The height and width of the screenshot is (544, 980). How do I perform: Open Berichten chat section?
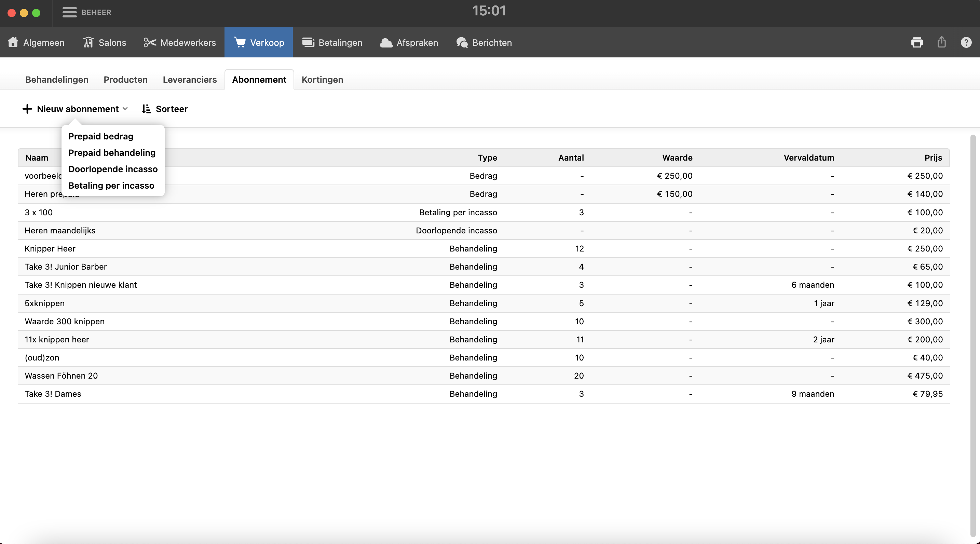(x=484, y=43)
